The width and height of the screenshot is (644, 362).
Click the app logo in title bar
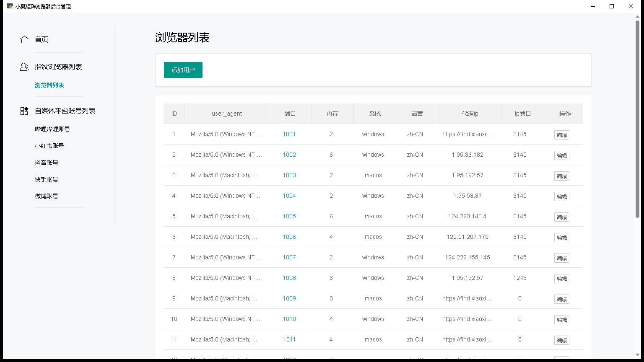[x=10, y=6]
